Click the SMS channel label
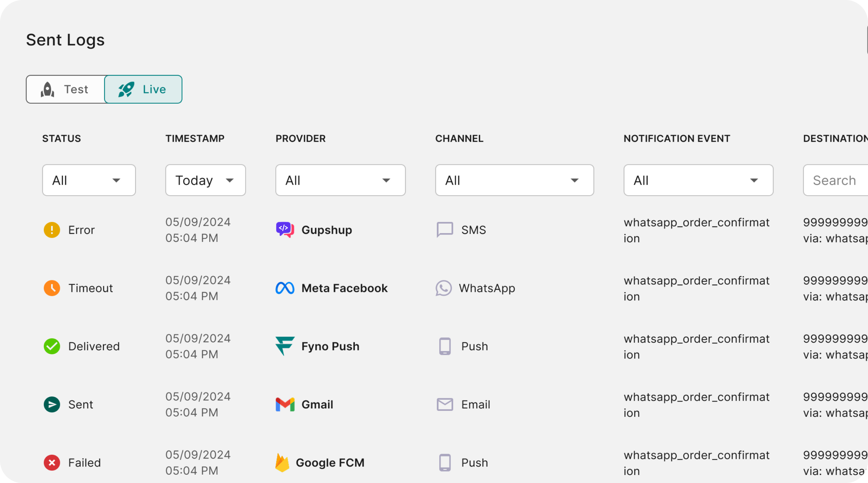This screenshot has width=868, height=483. click(x=474, y=230)
